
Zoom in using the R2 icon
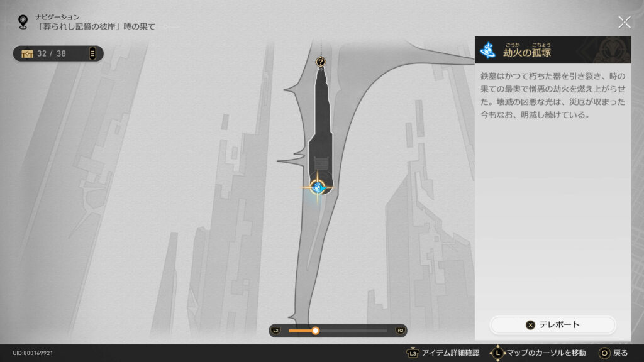[x=400, y=331]
